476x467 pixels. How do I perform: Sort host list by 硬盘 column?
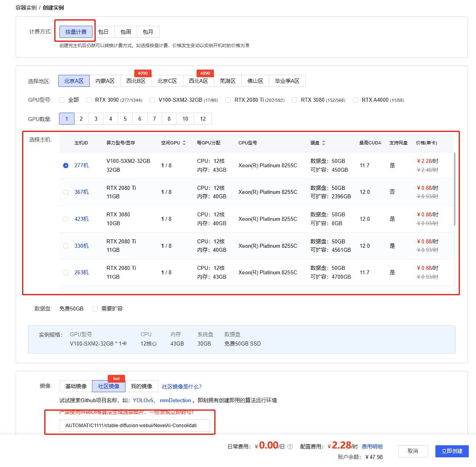click(324, 143)
